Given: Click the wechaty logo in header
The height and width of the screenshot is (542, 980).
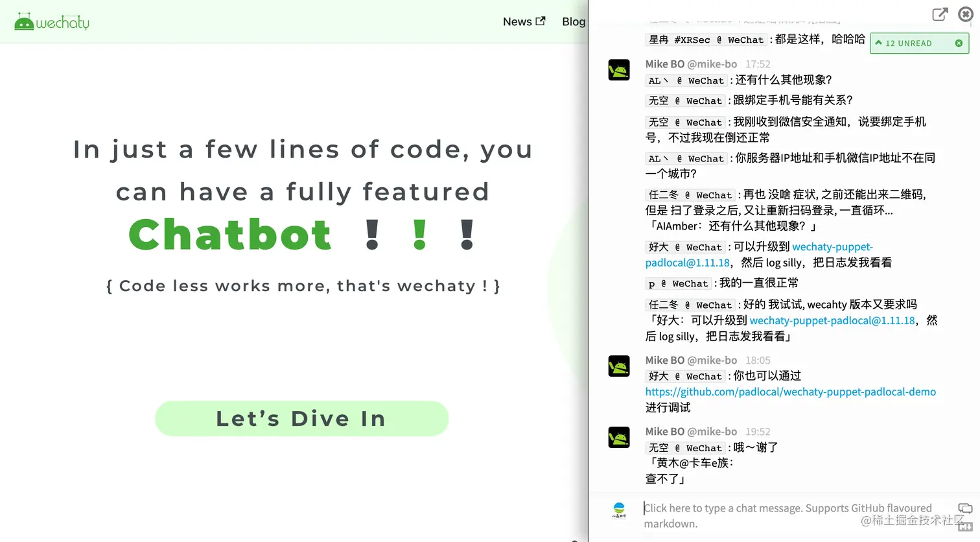Looking at the screenshot, I should pos(52,22).
